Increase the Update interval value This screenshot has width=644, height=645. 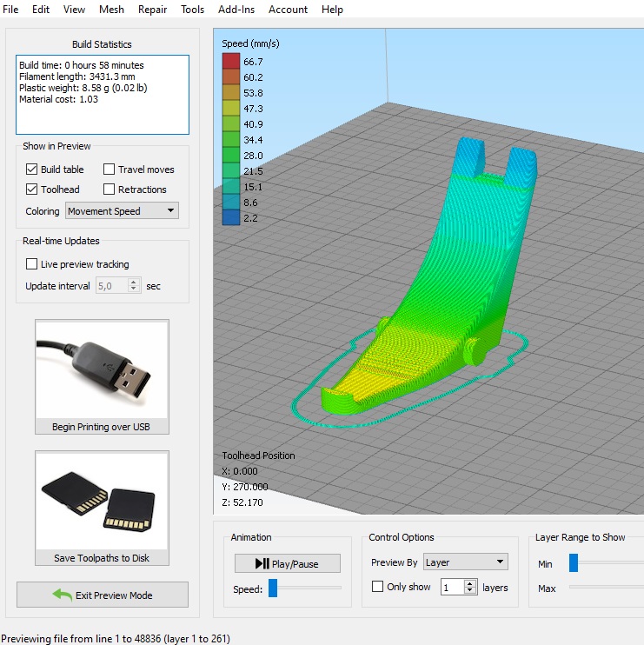pyautogui.click(x=133, y=283)
